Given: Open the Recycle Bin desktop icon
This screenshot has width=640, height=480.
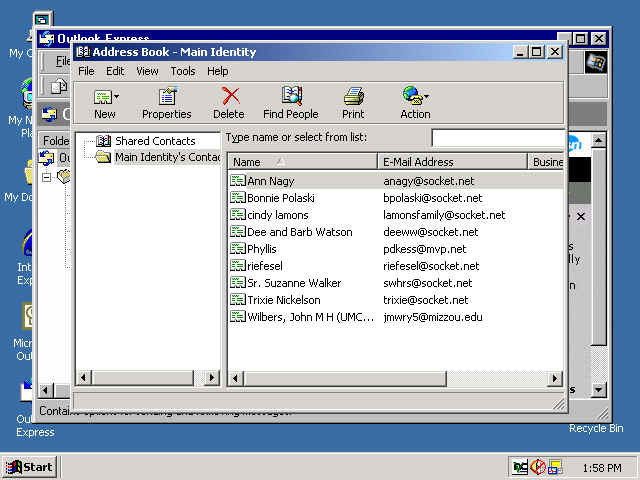Looking at the screenshot, I should click(x=596, y=428).
